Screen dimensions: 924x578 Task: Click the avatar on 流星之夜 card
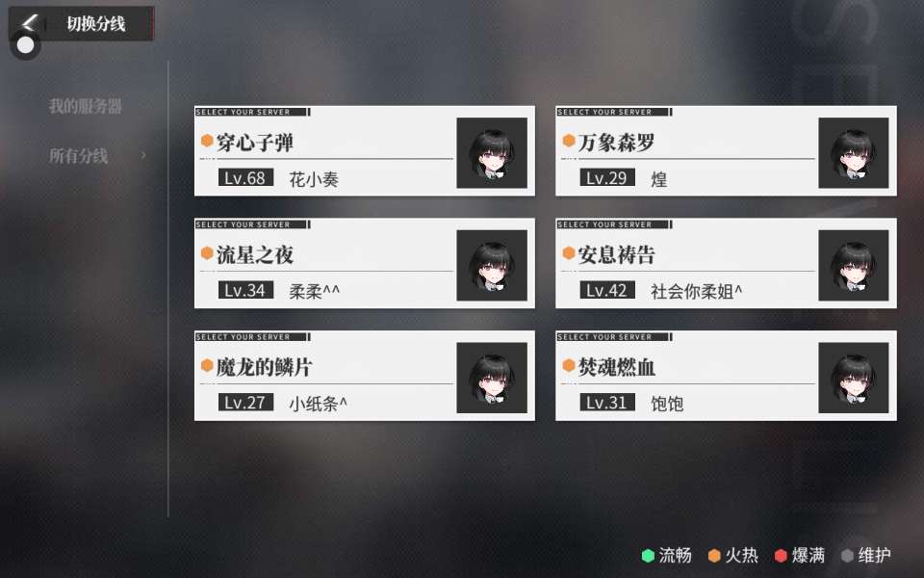(492, 266)
